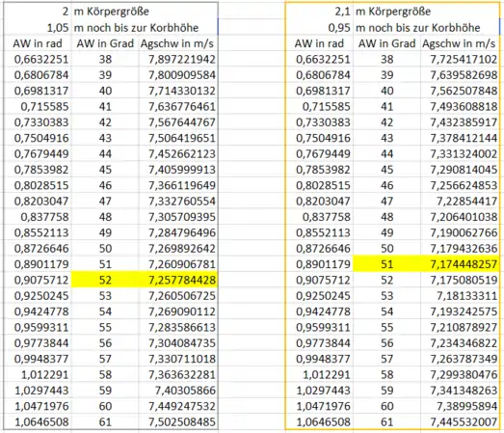Image resolution: width=504 pixels, height=433 pixels.
Task: Select left cell 0,7853982 for 45 degrees
Action: [x=38, y=170]
